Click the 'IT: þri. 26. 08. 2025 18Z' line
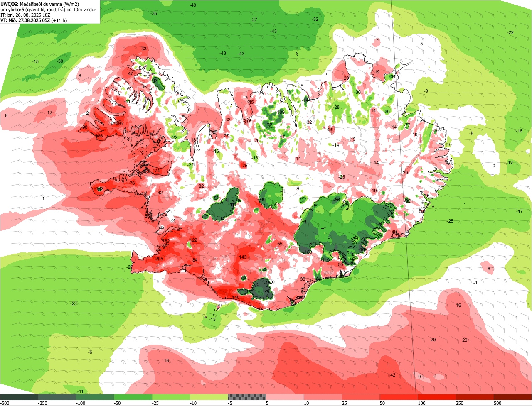The width and height of the screenshot is (532, 406). pyautogui.click(x=25, y=15)
